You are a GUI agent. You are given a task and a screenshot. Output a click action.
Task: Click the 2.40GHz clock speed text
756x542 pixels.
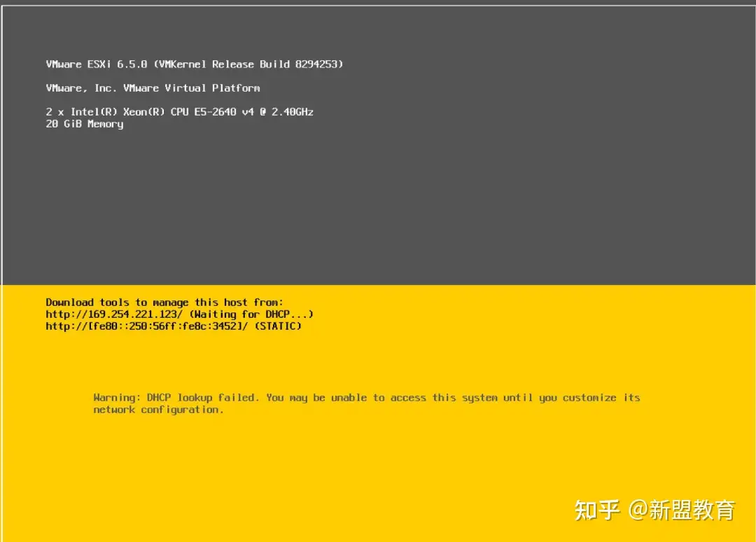click(x=292, y=112)
